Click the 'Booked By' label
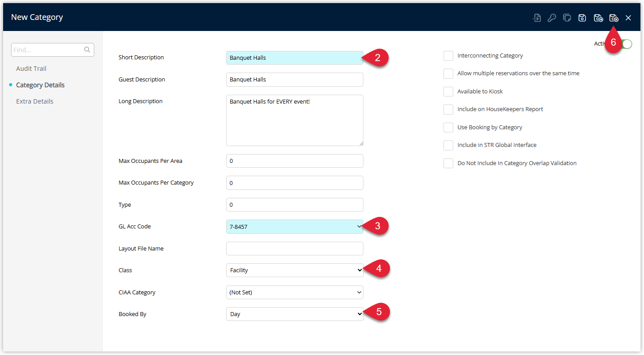 click(x=132, y=314)
